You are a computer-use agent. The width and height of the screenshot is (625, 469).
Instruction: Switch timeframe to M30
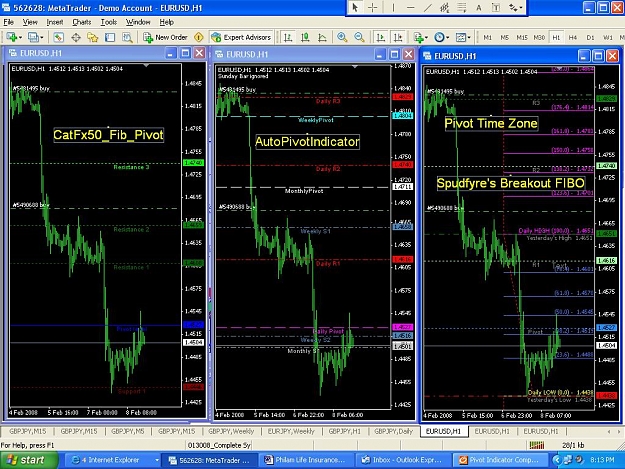(539, 37)
